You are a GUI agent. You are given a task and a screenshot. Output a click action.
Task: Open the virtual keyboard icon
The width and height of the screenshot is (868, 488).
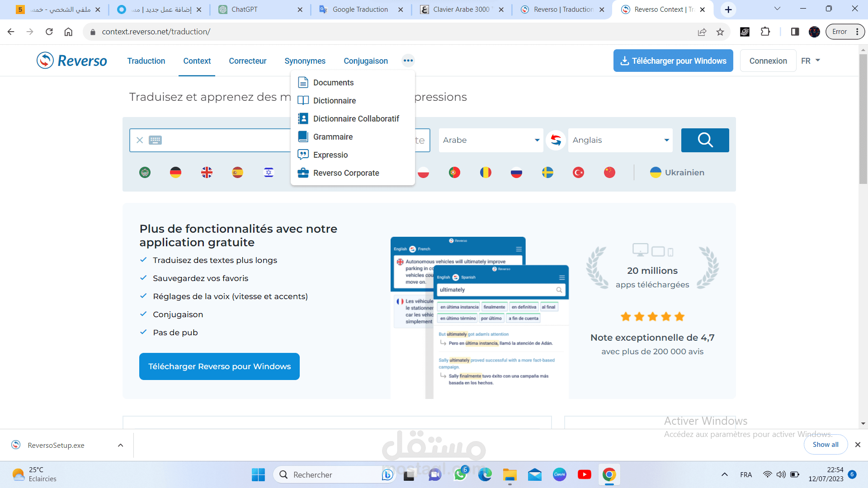(155, 140)
